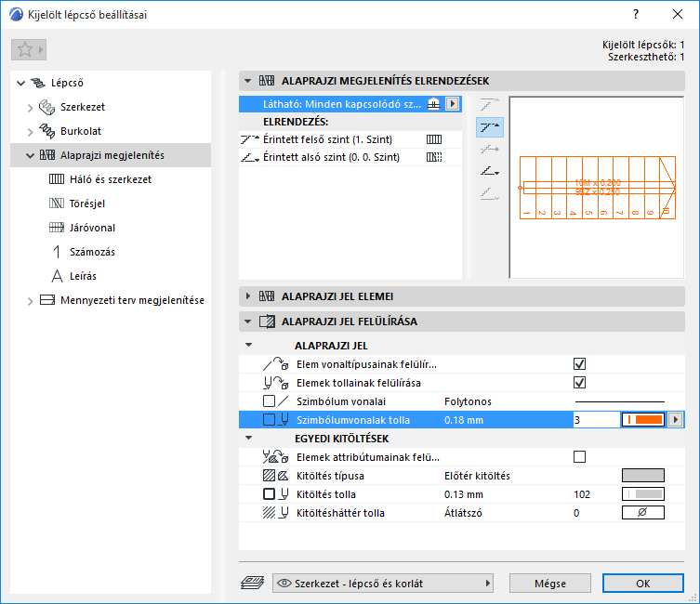Click the Háló és szerkezet grid icon
Image resolution: width=700 pixels, height=604 pixels.
(x=57, y=179)
